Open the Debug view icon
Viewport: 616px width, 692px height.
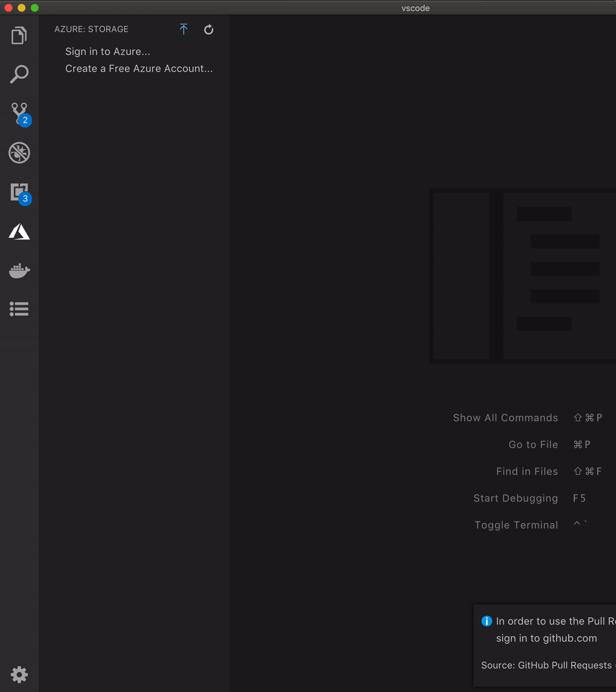pyautogui.click(x=19, y=153)
